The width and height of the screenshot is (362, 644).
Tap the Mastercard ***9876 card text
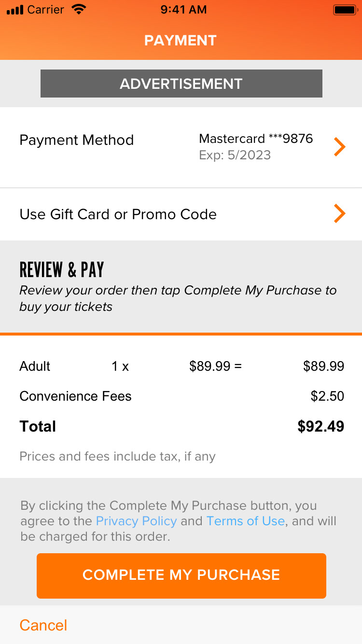(256, 139)
